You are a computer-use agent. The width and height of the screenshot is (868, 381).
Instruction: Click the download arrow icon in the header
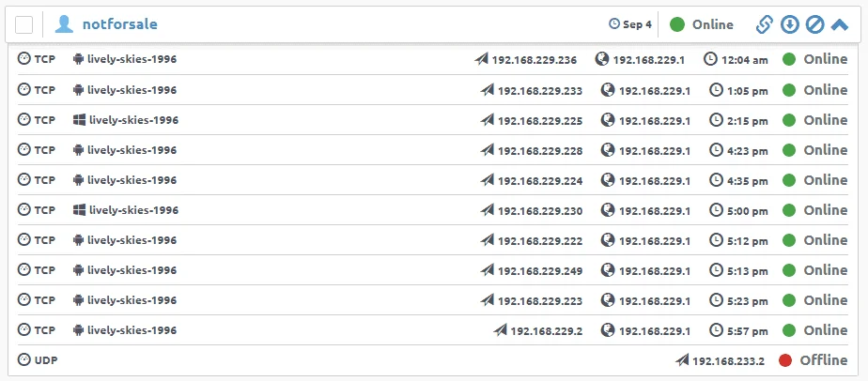(789, 24)
